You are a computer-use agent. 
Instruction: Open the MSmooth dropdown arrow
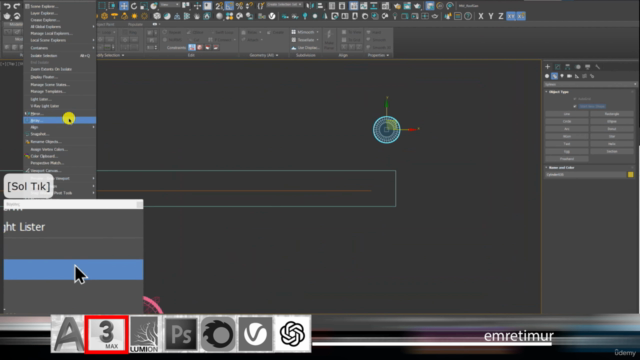coord(318,32)
